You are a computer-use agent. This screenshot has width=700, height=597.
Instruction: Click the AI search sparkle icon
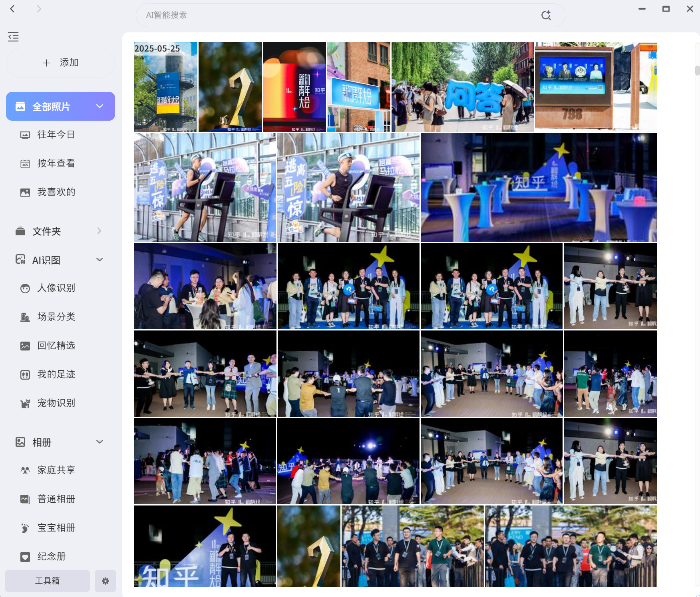coord(546,15)
